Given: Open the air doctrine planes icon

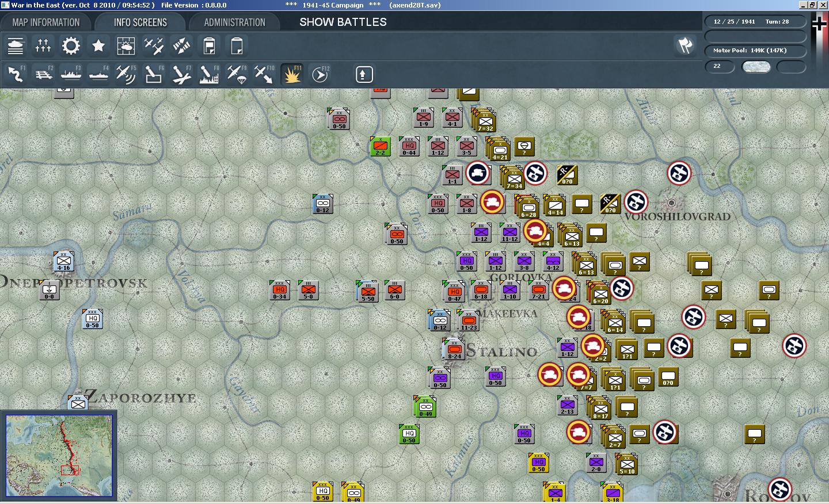Looking at the screenshot, I should [x=154, y=45].
